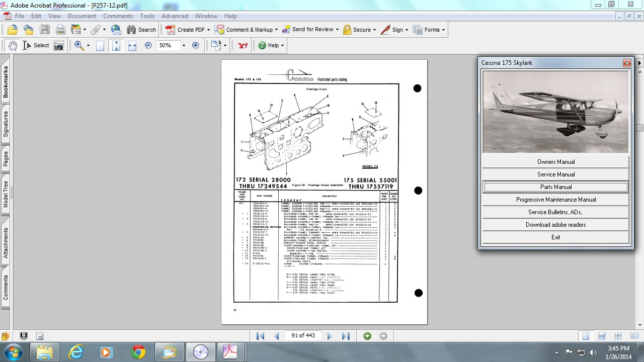The height and width of the screenshot is (362, 644).
Task: Click Parts Manual button
Action: [556, 187]
